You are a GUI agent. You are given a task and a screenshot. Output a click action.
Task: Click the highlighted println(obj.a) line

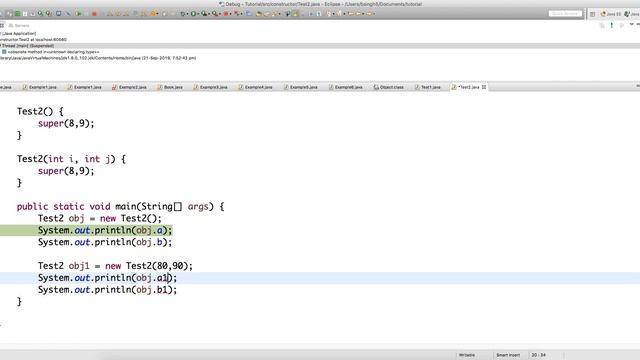105,230
